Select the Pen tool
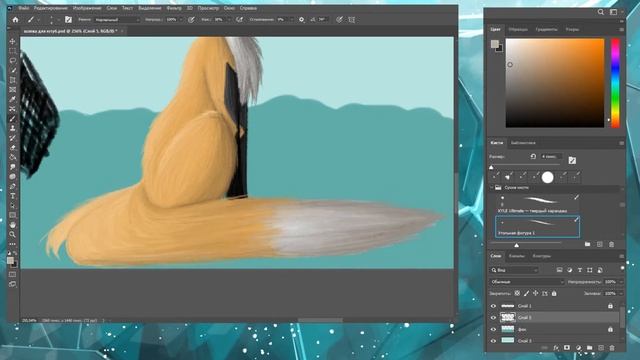This screenshot has width=640, height=360. point(13,186)
